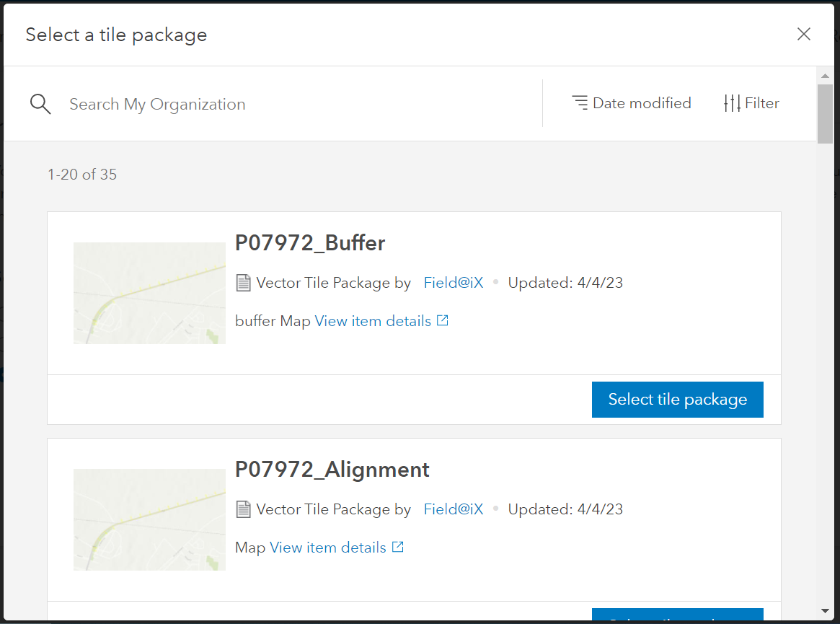Open item details via external link icon for P07972_Alignment
840x624 pixels.
(x=397, y=546)
